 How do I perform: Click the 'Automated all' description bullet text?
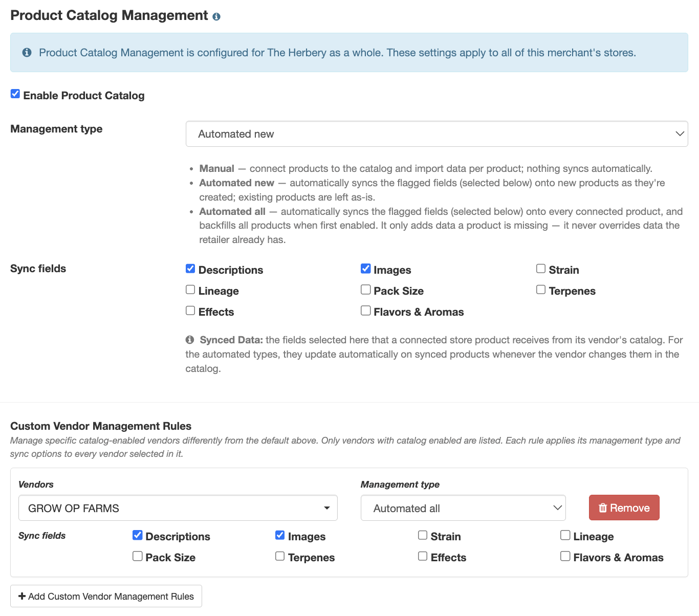click(x=440, y=226)
